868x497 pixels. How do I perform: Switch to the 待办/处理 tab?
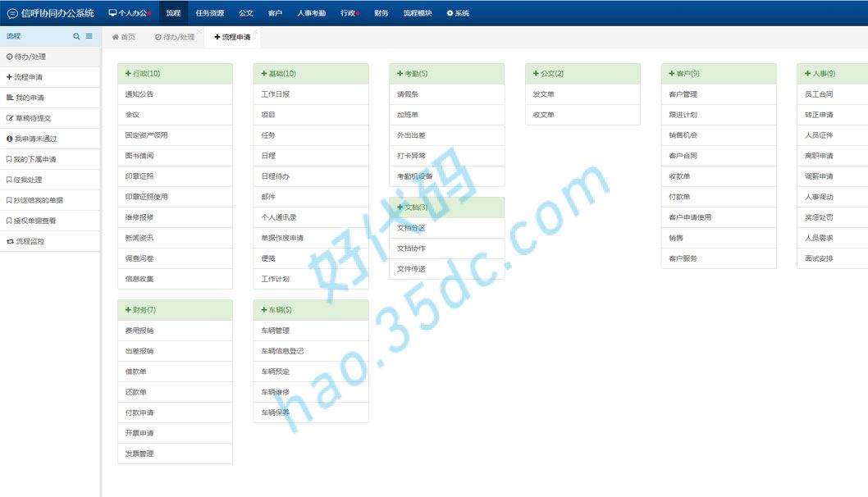pyautogui.click(x=175, y=37)
